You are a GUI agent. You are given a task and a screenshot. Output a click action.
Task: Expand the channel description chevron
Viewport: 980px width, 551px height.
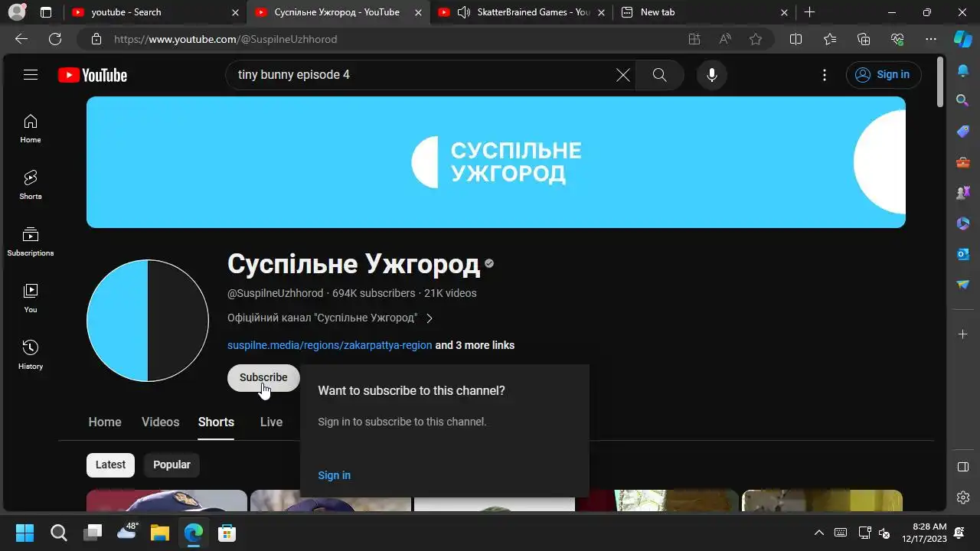click(430, 318)
